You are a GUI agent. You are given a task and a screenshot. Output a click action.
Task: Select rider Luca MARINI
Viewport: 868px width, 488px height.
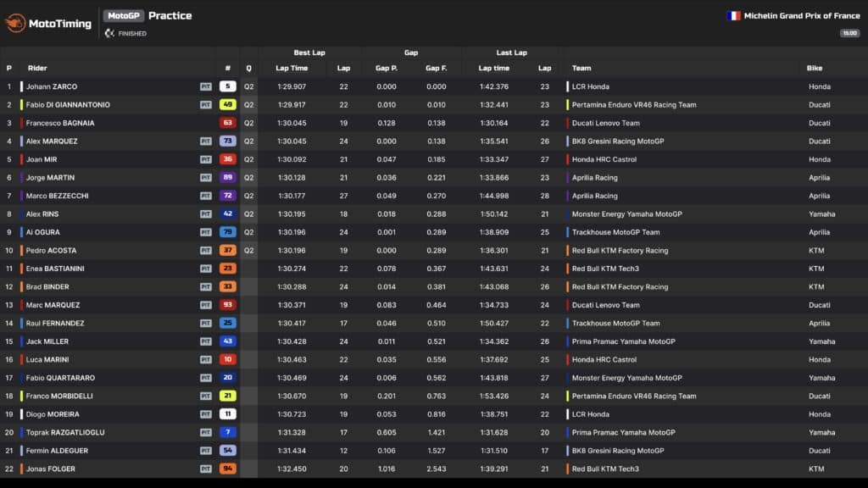click(47, 360)
